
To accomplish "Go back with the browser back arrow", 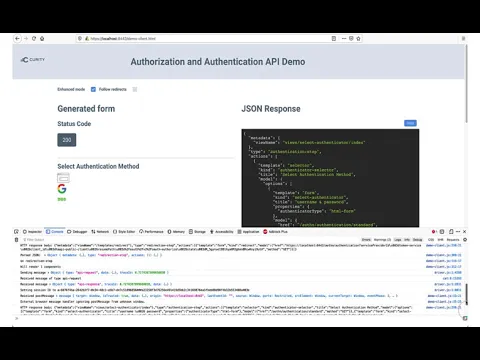I will 17,39.
